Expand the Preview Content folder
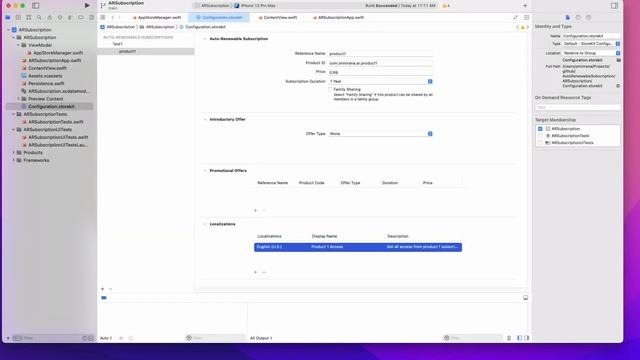This screenshot has height=360, width=640. pos(18,99)
